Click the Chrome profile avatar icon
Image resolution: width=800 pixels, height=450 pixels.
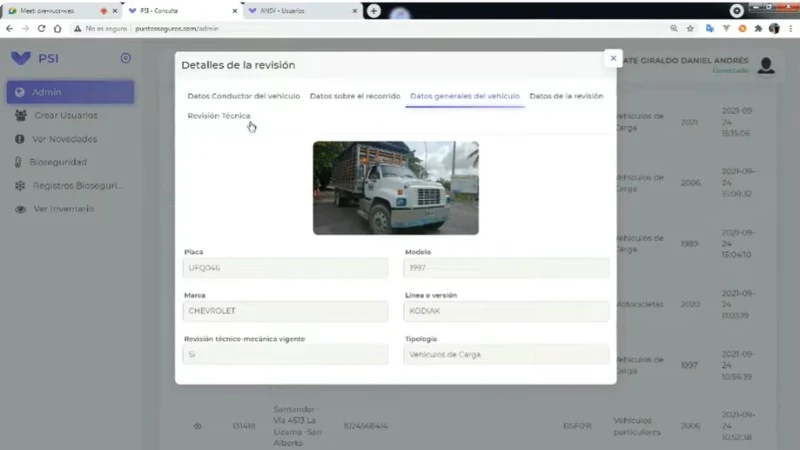774,29
